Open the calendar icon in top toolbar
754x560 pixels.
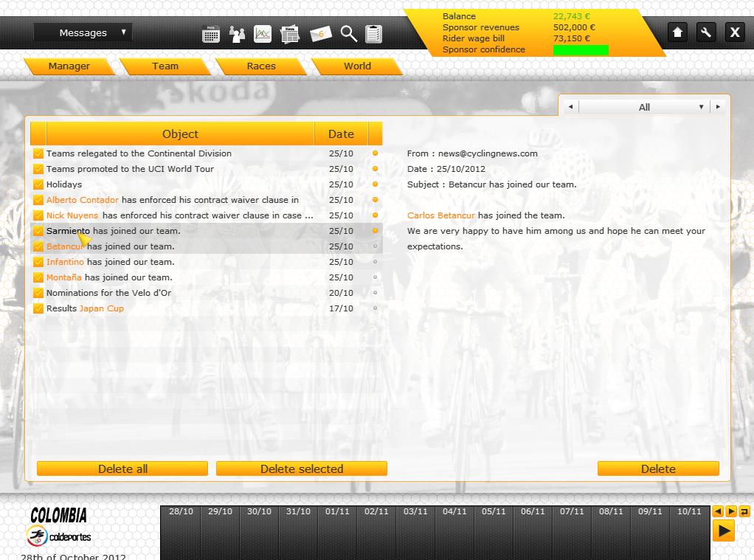point(211,34)
